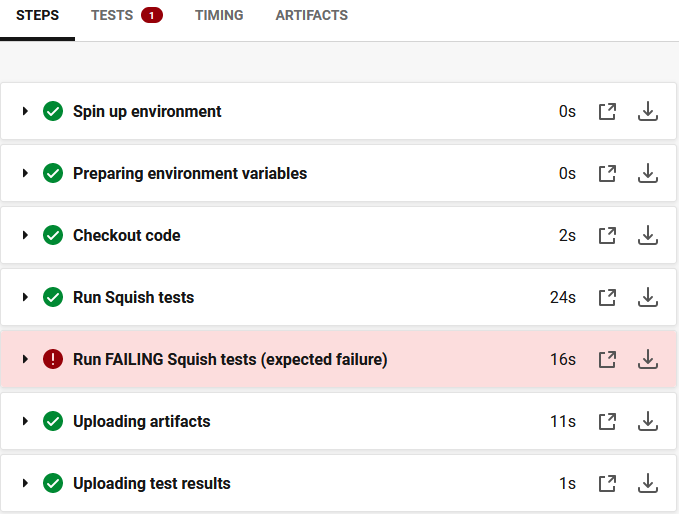Open the Timing tab

tap(218, 16)
